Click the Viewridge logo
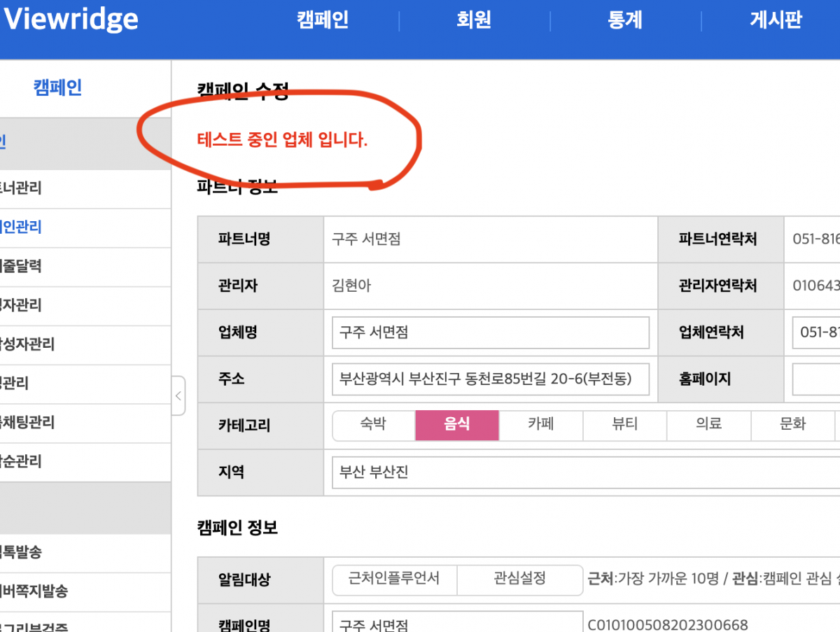This screenshot has height=632, width=840. click(71, 20)
